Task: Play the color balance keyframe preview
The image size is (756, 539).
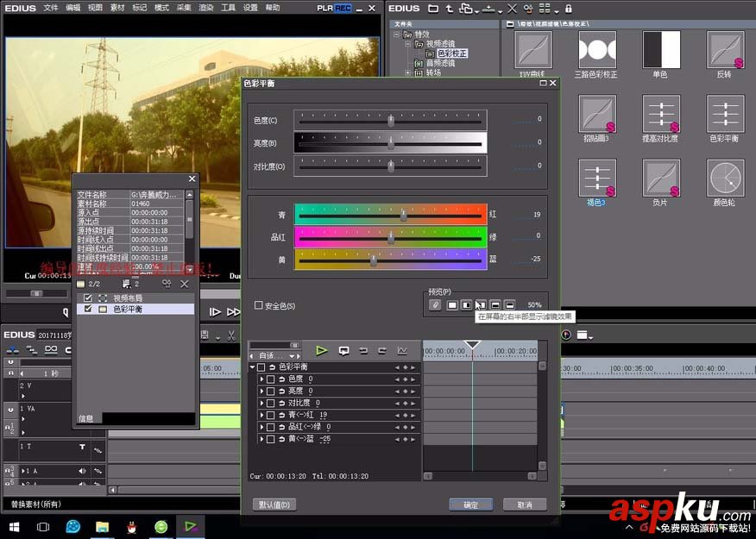Action: coord(321,351)
